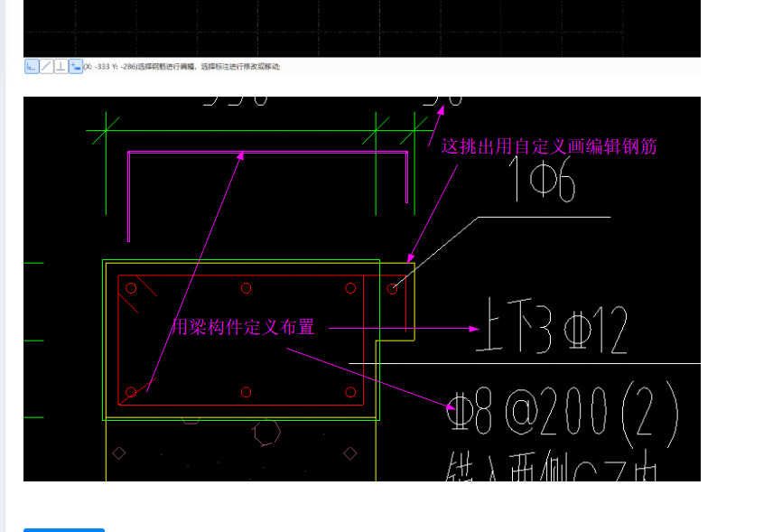
Task: Click the X Y coordinate status text
Action: coord(182,66)
